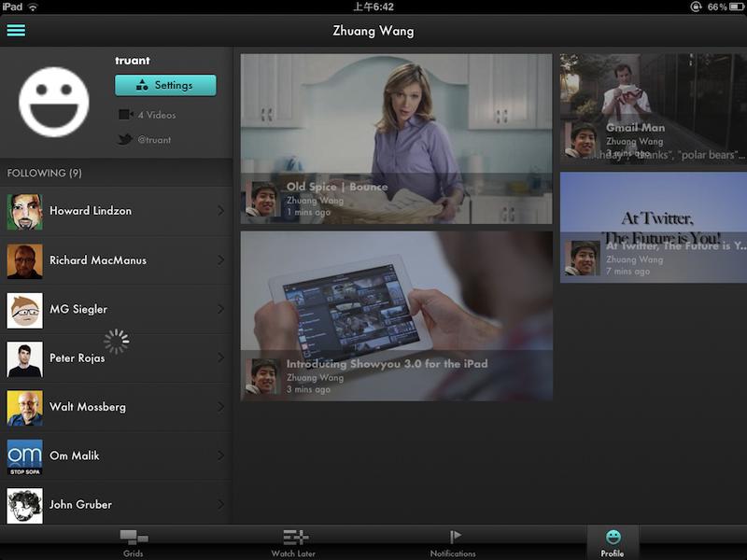Tap the 6:42 clock in status bar
The image size is (747, 560).
(373, 7)
